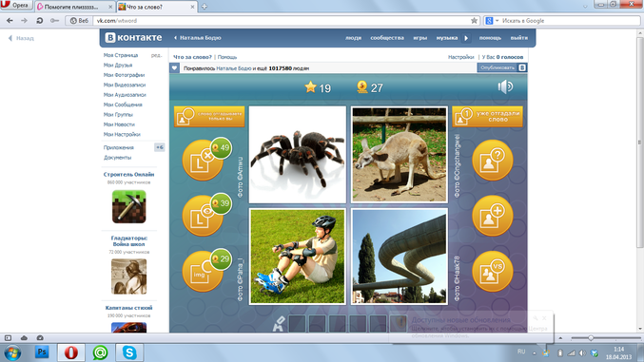Click the reveal letter hint costing 39
This screenshot has height=362, width=644.
204,215
